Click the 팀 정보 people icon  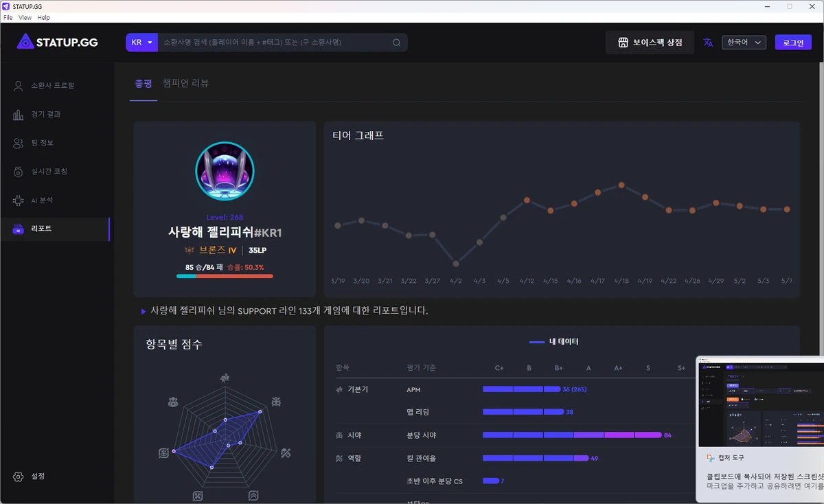click(x=19, y=143)
